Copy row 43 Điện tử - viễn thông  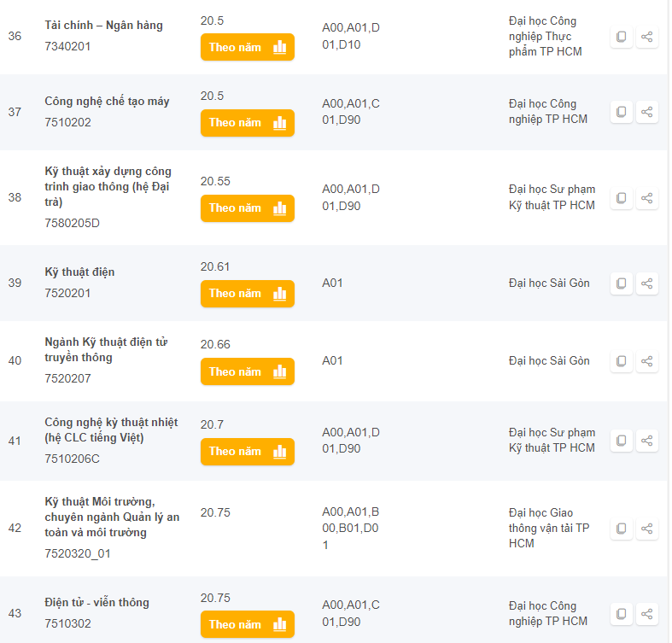pyautogui.click(x=622, y=614)
